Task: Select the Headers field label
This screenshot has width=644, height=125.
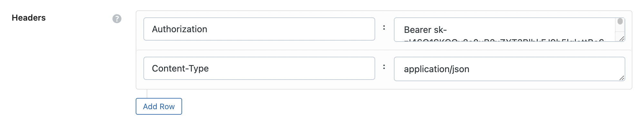Action: 29,18
